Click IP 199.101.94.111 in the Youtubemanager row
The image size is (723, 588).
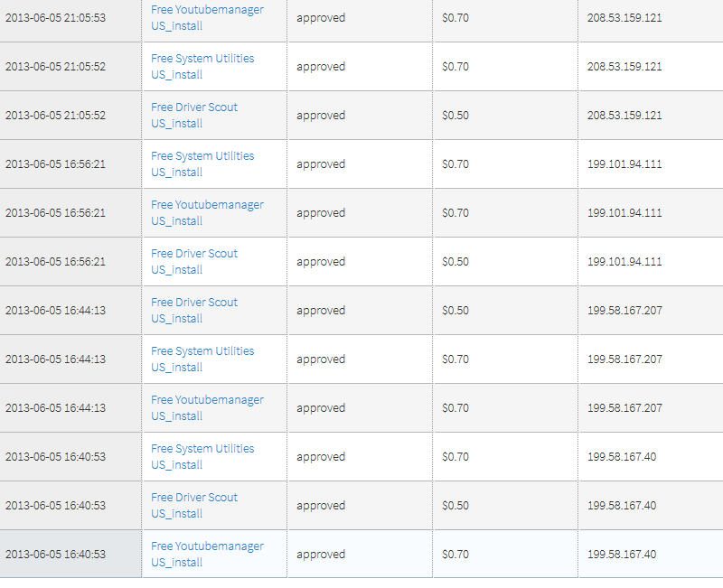tap(624, 213)
